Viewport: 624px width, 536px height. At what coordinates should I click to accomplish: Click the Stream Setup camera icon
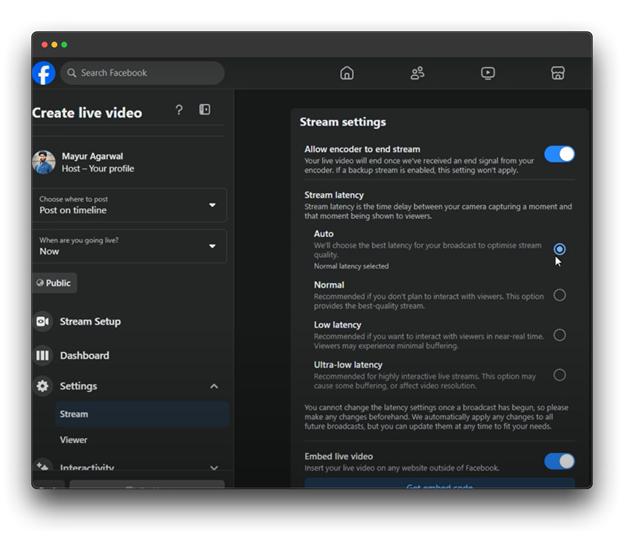click(43, 321)
